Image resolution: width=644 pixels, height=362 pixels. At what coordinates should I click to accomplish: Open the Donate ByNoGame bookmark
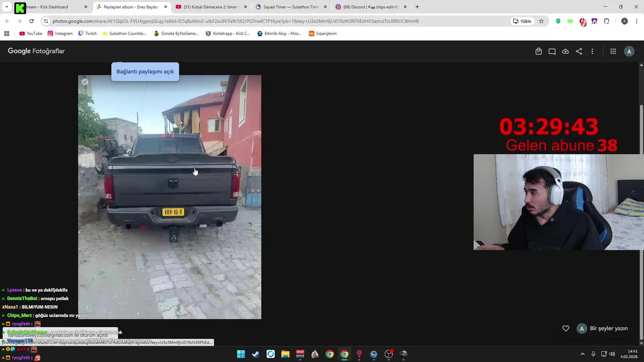click(176, 34)
